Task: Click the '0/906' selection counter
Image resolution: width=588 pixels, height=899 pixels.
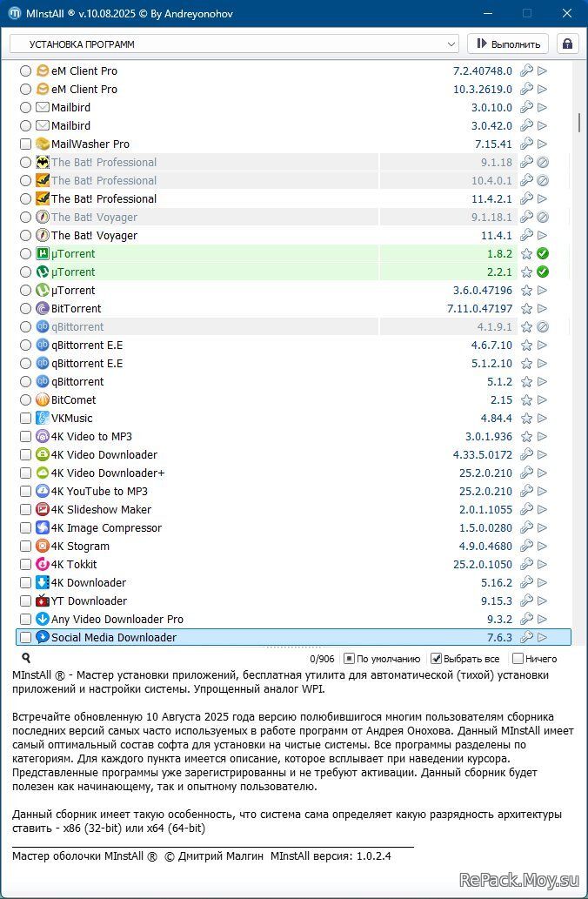Action: pos(322,659)
